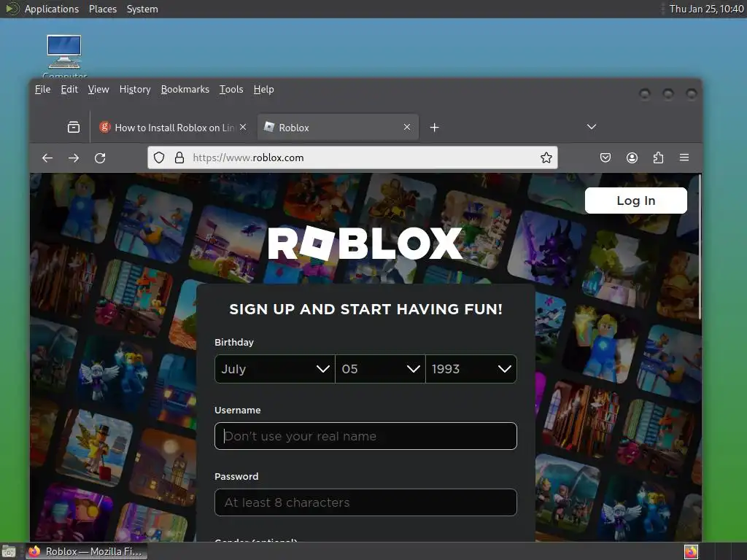The width and height of the screenshot is (747, 560).
Task: Close the Roblox tab
Action: 407,127
